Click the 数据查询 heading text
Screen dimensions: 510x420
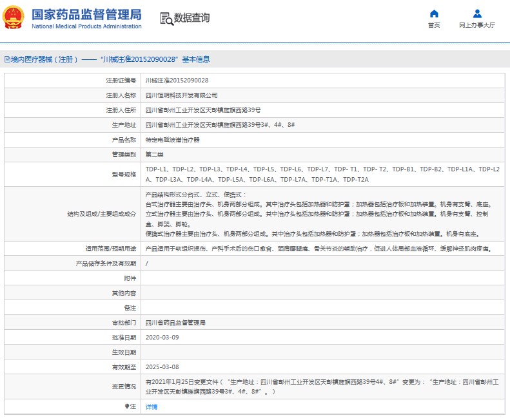click(191, 18)
